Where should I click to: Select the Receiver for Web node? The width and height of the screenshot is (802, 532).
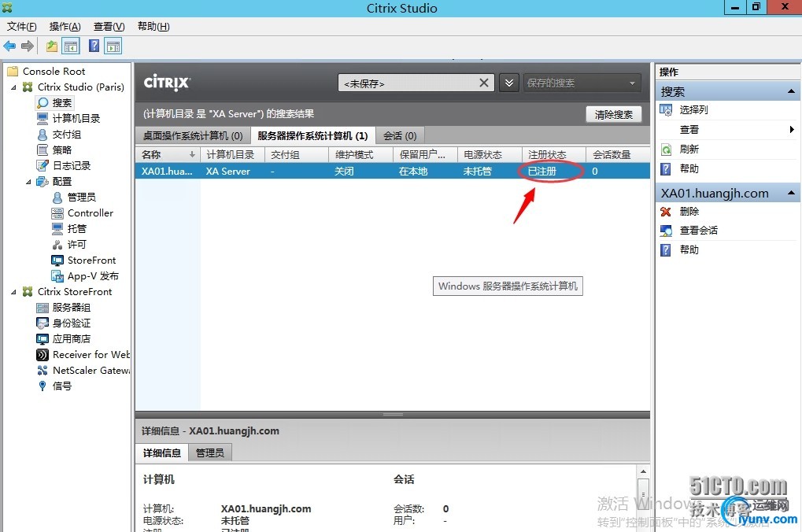pyautogui.click(x=83, y=354)
